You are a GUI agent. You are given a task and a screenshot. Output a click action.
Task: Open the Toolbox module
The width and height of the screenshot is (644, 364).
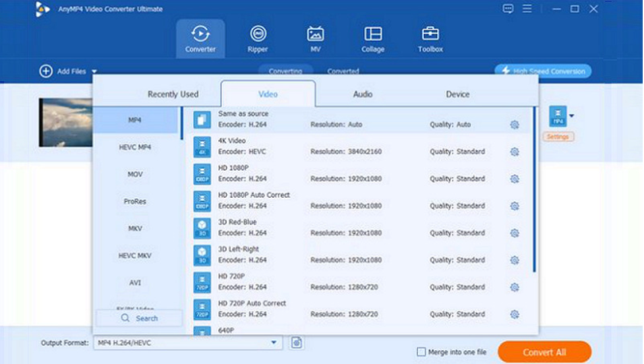click(430, 38)
